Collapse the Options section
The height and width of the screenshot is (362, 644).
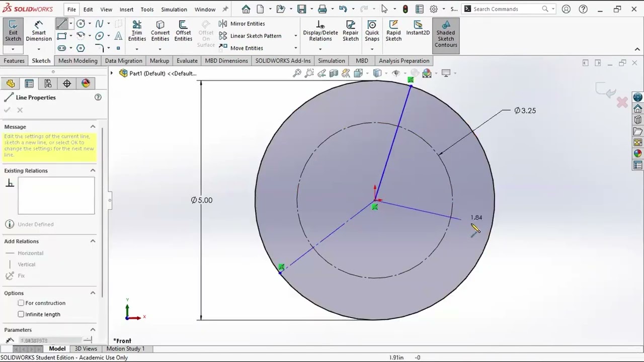coord(93,293)
